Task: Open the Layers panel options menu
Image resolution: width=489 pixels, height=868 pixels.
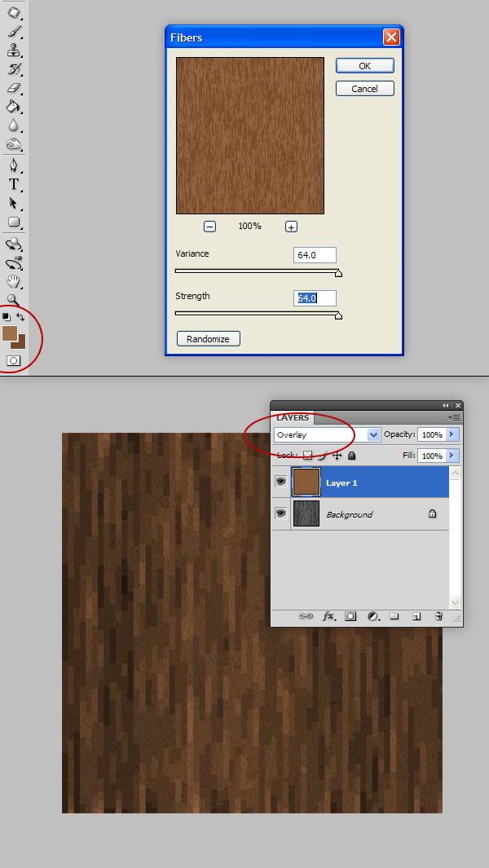Action: [x=456, y=418]
